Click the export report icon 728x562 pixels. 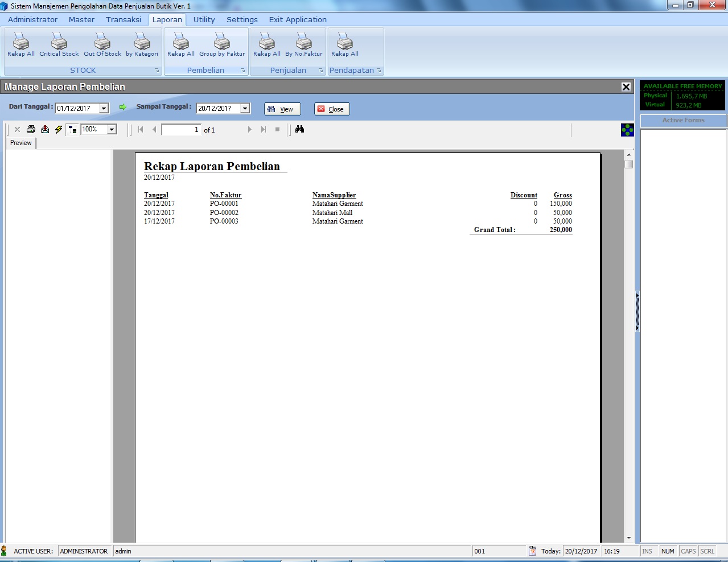point(45,129)
